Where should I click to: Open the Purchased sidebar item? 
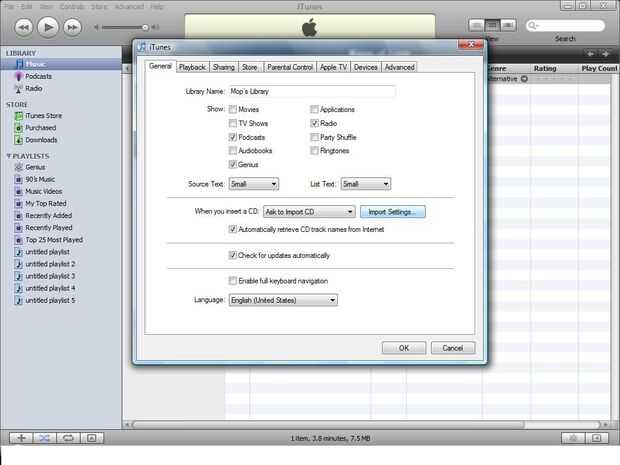point(41,128)
